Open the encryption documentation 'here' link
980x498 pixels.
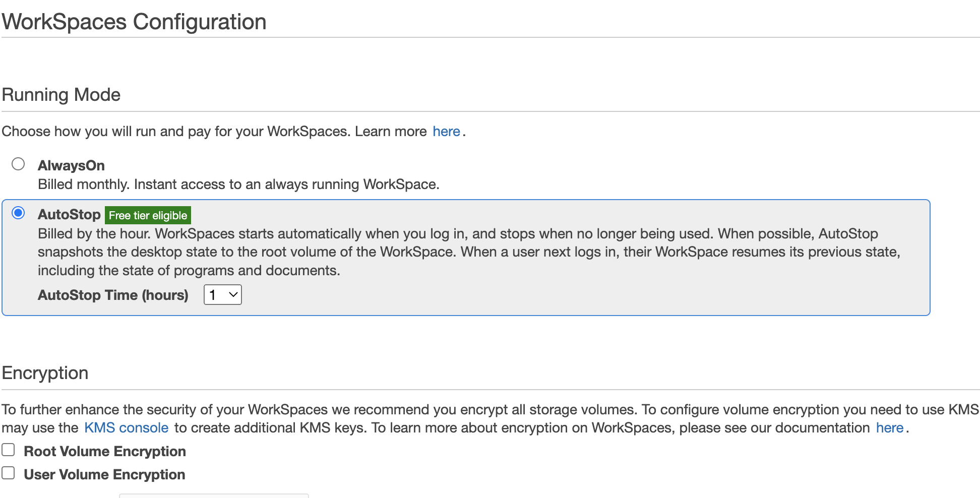point(890,428)
